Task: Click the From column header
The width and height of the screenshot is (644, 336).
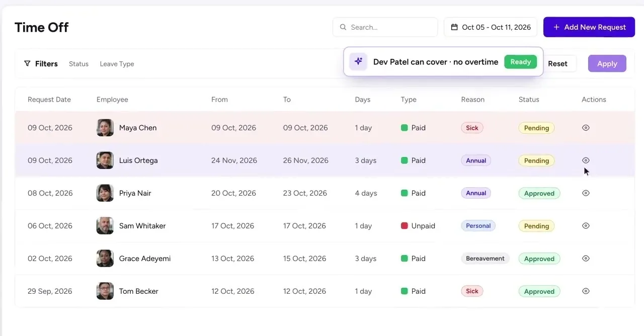Action: click(x=219, y=100)
